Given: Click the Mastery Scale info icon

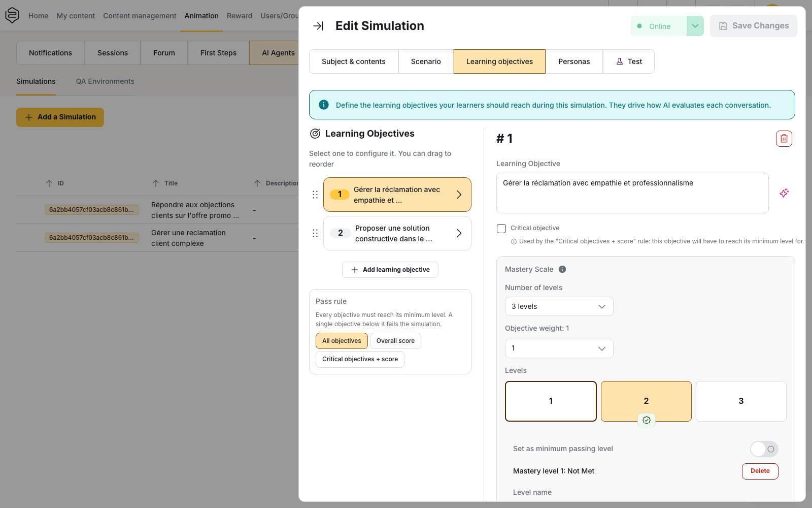Looking at the screenshot, I should pos(562,269).
